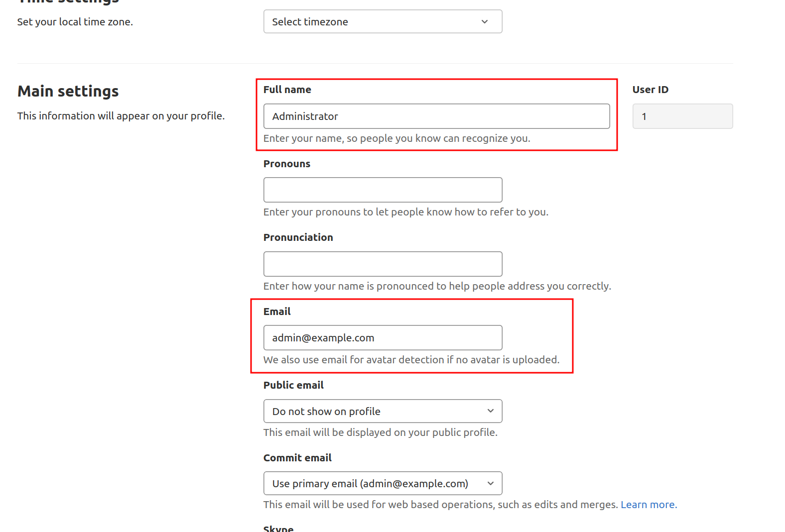The width and height of the screenshot is (785, 532).
Task: Click into the Pronunciation text field
Action: 382,264
